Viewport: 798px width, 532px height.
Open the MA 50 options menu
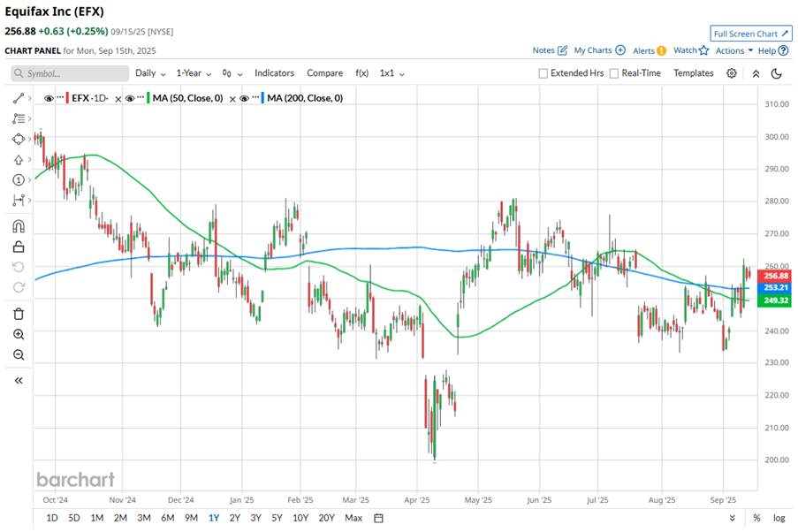[x=141, y=98]
